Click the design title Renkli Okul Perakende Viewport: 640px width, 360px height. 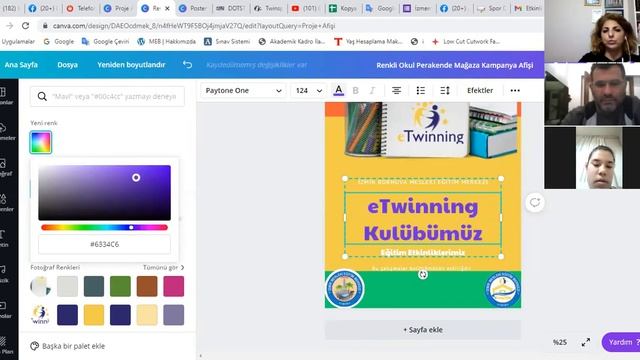[454, 65]
